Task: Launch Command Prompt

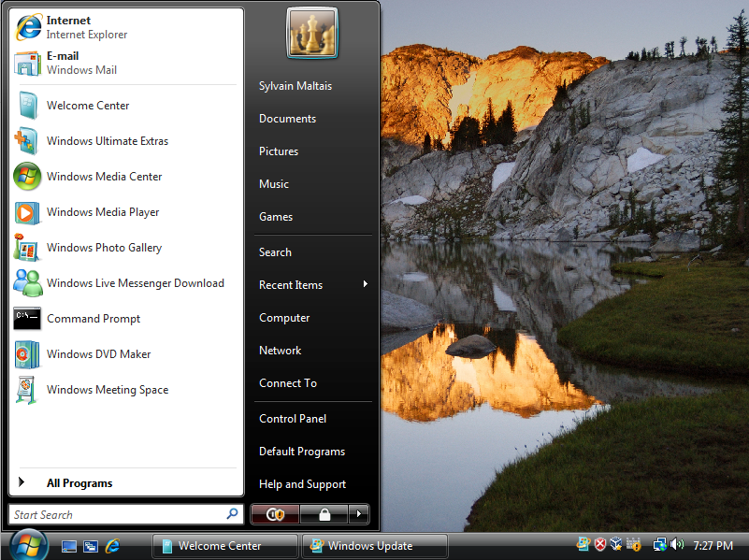Action: 93,319
